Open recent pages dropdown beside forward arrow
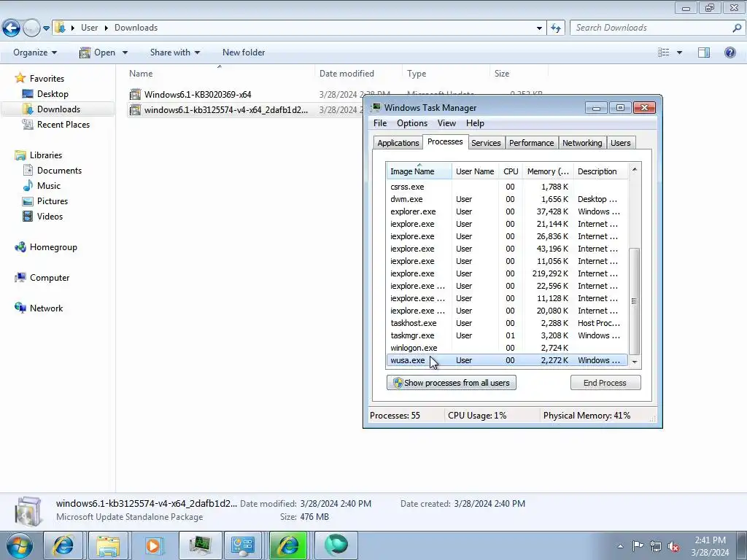This screenshot has width=747, height=560. pos(46,28)
